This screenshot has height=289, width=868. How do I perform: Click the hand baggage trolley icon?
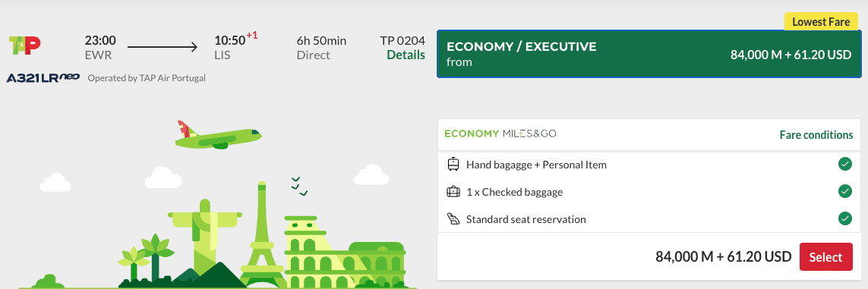point(453,164)
